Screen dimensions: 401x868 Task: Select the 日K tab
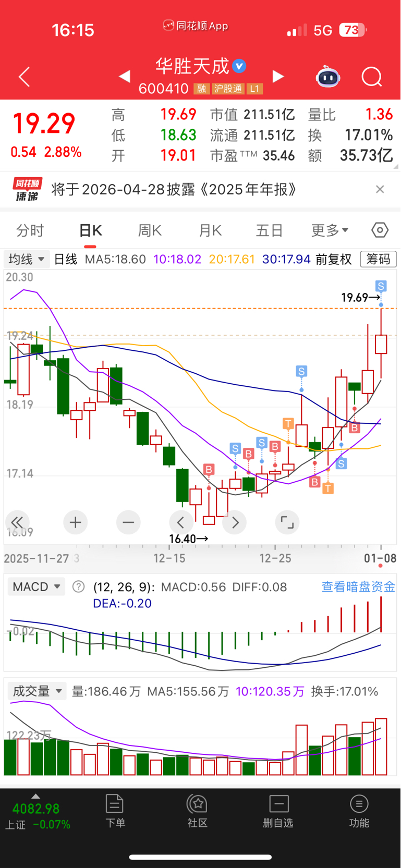(x=90, y=230)
